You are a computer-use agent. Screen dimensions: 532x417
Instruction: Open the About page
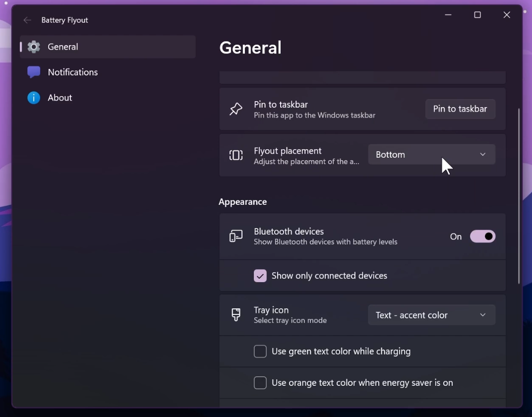tap(60, 98)
